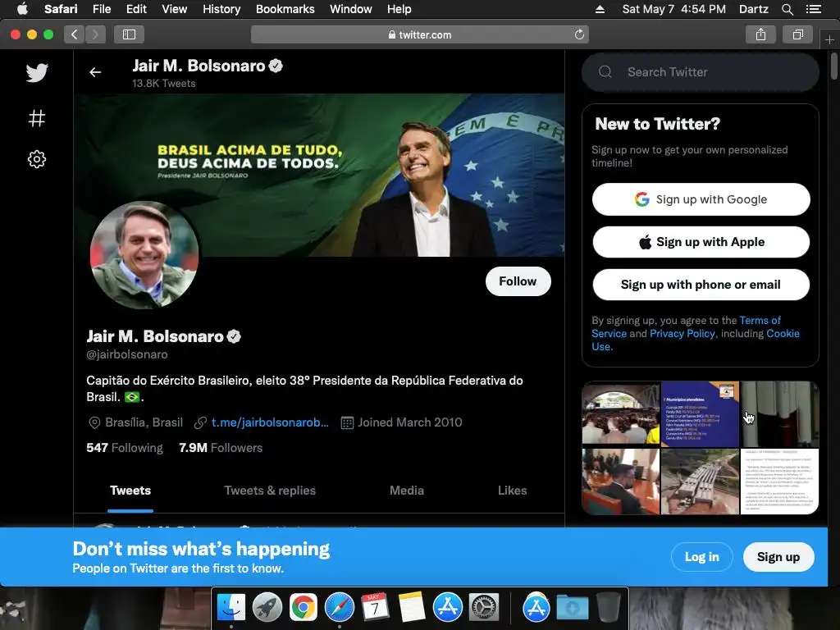The height and width of the screenshot is (630, 840).
Task: Open the Safari Share button
Action: pyautogui.click(x=760, y=34)
